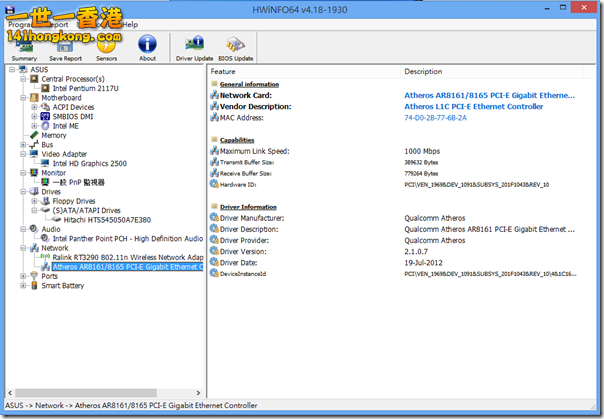The width and height of the screenshot is (604, 419).
Task: Collapse the Central Processor(s) node
Action: click(23, 79)
